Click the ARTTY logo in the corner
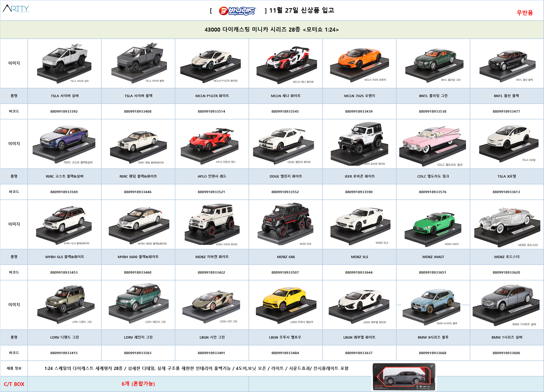The image size is (544, 392). coord(16,9)
